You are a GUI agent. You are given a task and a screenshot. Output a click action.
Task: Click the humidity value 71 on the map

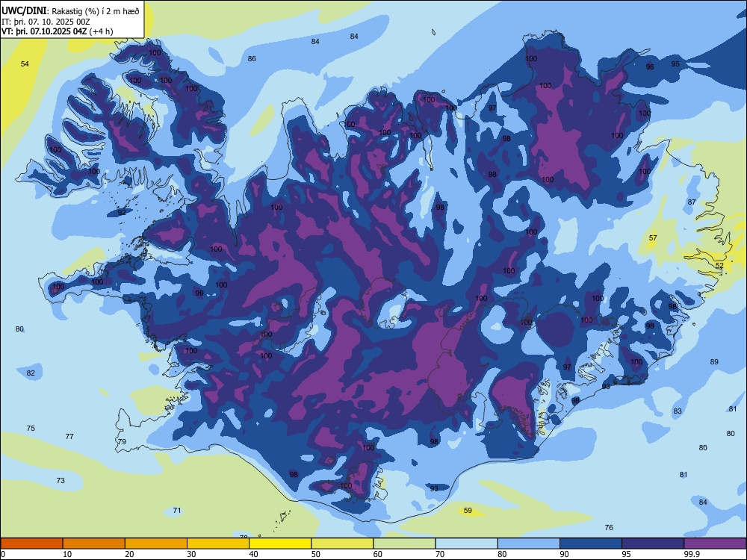pyautogui.click(x=177, y=511)
